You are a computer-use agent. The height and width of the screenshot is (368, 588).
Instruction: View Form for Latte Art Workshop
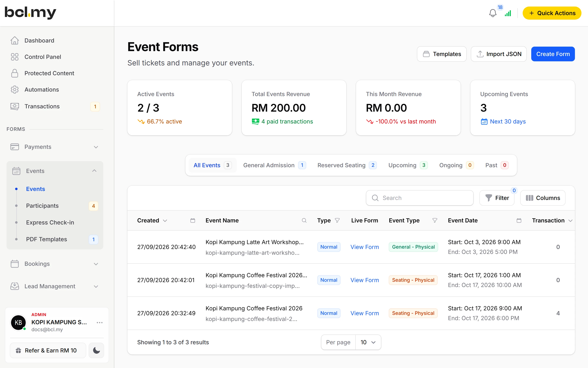pyautogui.click(x=364, y=247)
